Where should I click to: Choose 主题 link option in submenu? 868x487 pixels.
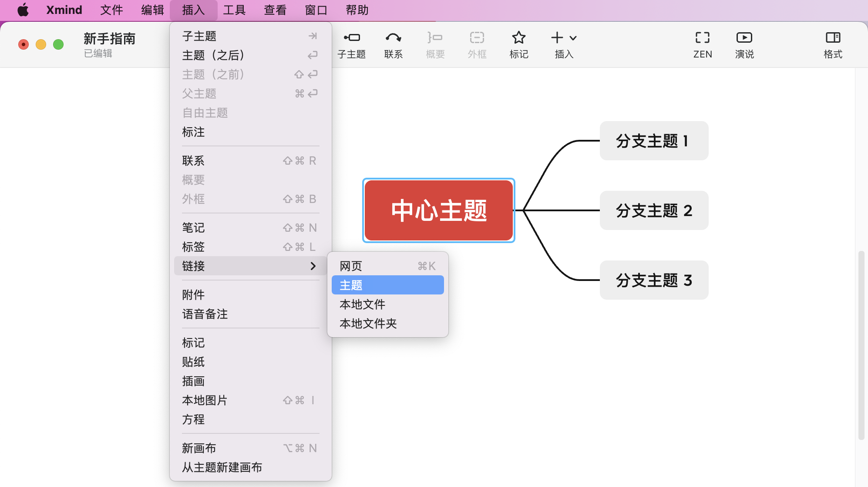pyautogui.click(x=387, y=285)
